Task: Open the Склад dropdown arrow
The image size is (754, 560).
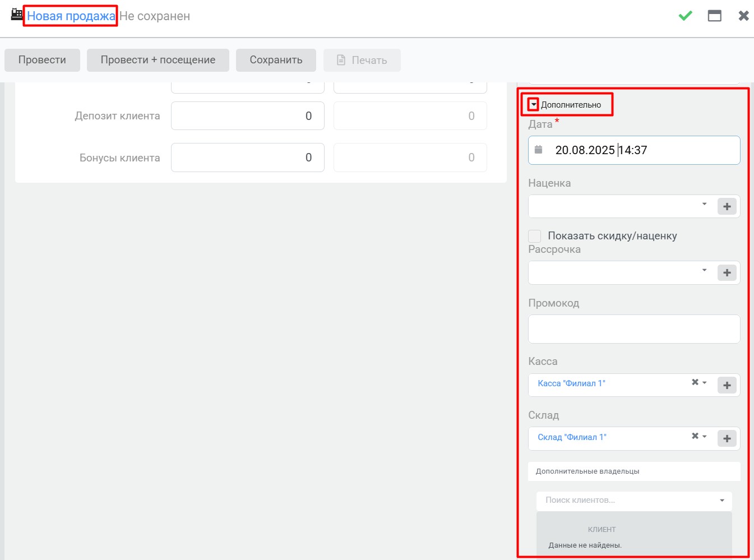Action: coord(705,436)
